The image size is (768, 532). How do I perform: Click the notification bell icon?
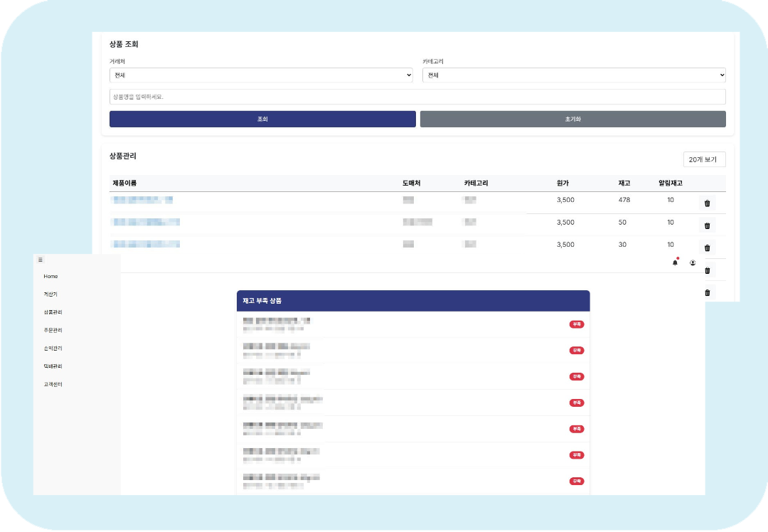(x=675, y=263)
